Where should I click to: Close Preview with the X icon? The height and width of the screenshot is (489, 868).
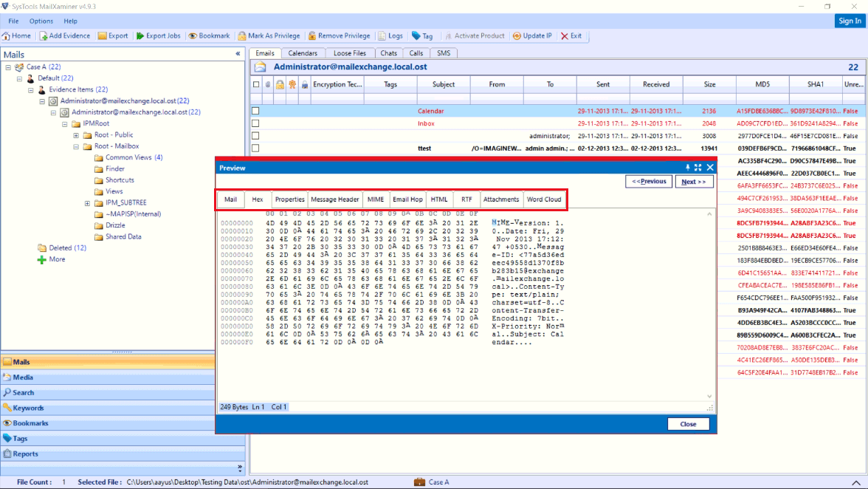[x=710, y=167]
